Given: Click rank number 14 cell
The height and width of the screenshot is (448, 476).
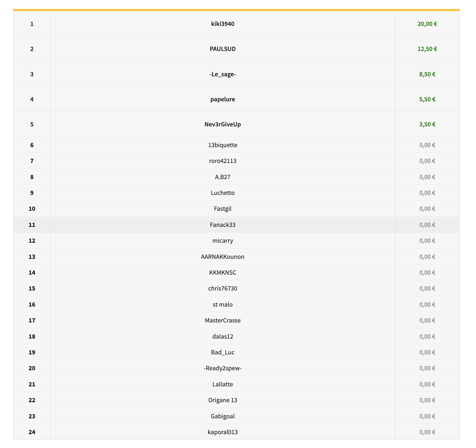Looking at the screenshot, I should click(32, 273).
